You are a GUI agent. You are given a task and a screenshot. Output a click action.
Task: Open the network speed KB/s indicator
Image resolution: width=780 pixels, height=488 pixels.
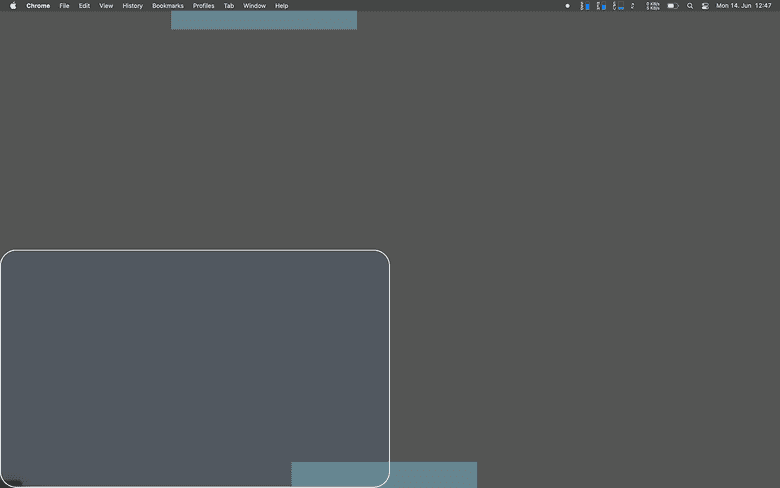click(652, 6)
